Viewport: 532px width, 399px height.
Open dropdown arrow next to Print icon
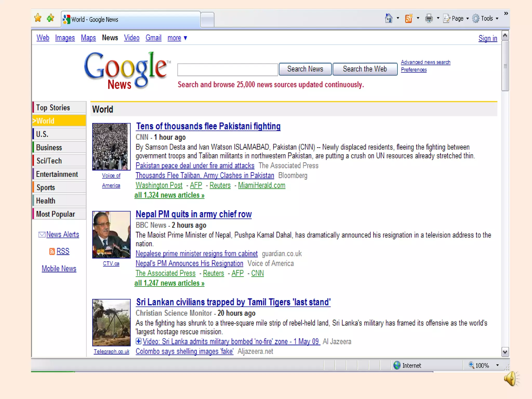click(438, 18)
